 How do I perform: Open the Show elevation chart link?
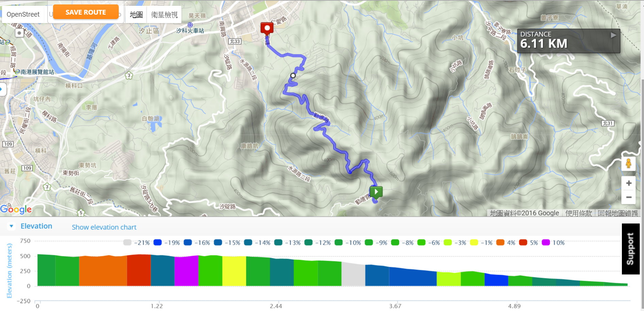(104, 227)
